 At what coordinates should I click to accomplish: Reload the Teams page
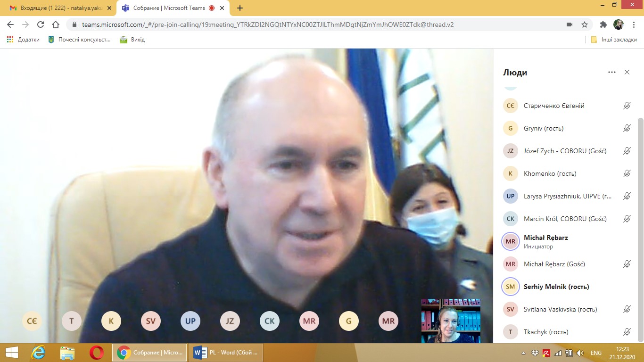(41, 25)
